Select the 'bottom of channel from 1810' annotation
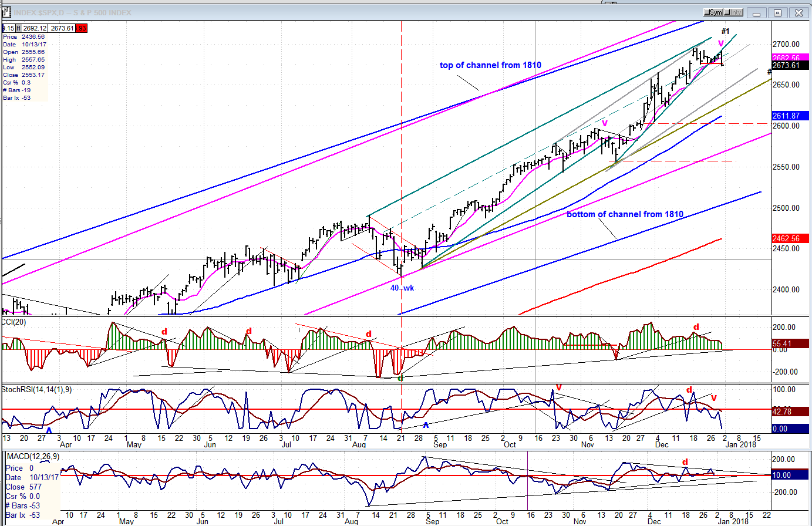Screen dimensions: 812x526 625,214
